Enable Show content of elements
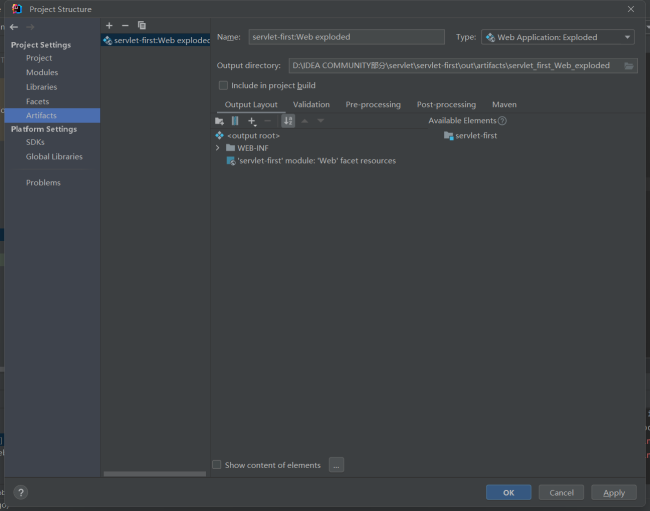Screen dimensions: 650x511 [217, 465]
